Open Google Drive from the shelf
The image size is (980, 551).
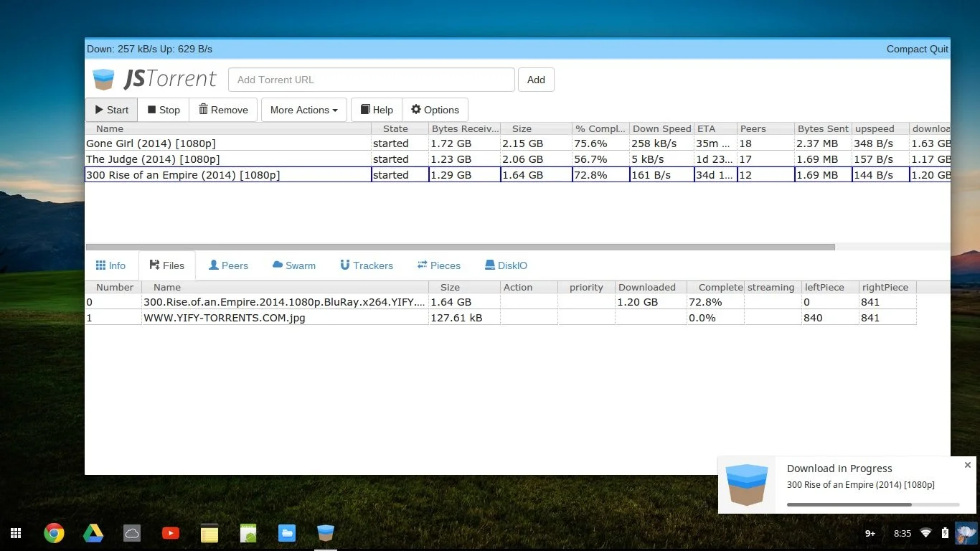click(93, 533)
